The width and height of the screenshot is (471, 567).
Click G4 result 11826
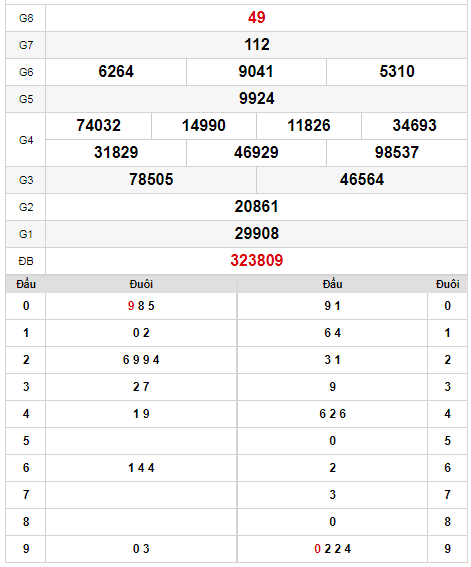coord(309,125)
